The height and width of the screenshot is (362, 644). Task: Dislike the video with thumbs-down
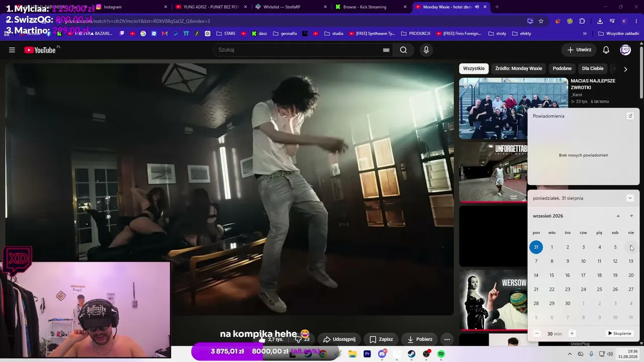pyautogui.click(x=302, y=339)
